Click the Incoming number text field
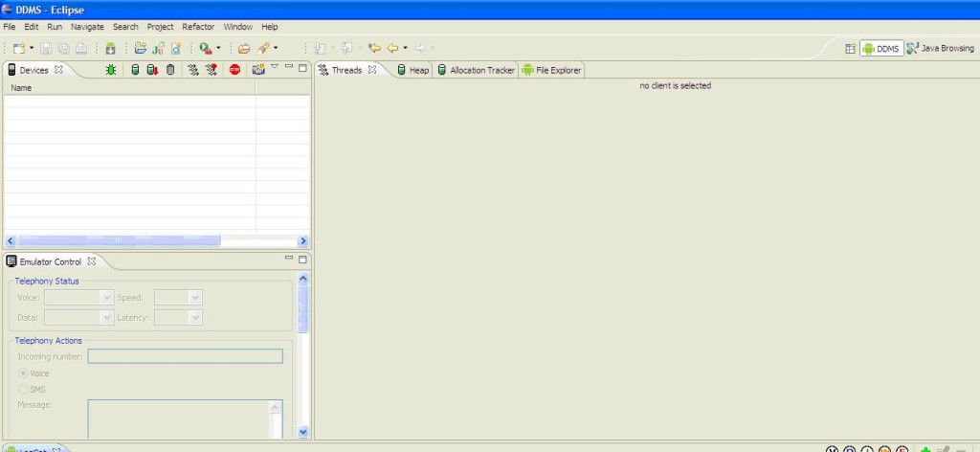This screenshot has height=452, width=980. tap(185, 356)
